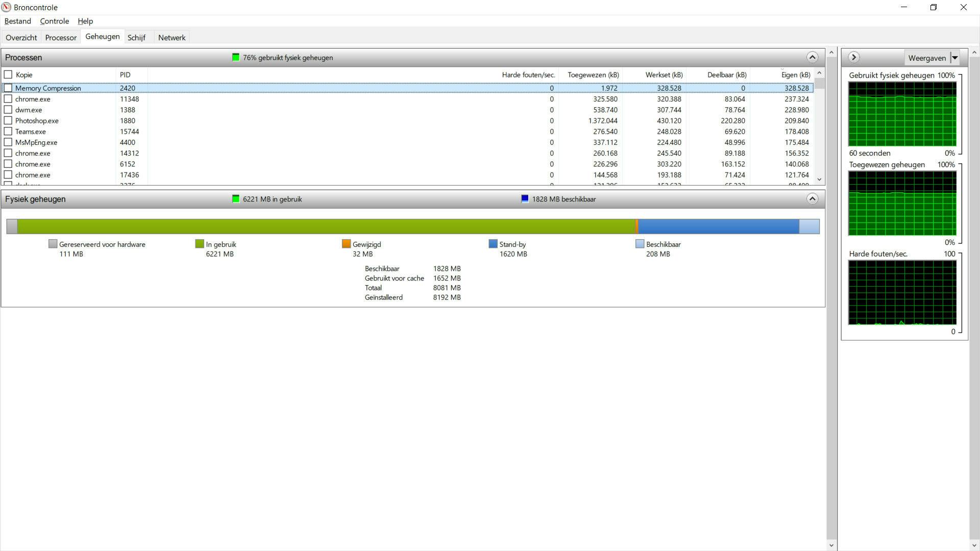Collapse the Fysiek geheugen section chevron

pyautogui.click(x=812, y=199)
